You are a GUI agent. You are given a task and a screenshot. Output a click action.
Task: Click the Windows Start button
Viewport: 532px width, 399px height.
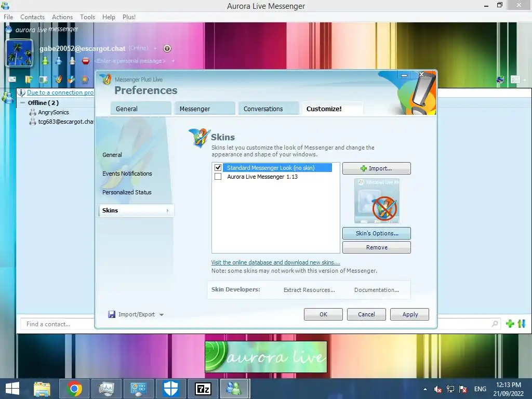click(x=12, y=389)
